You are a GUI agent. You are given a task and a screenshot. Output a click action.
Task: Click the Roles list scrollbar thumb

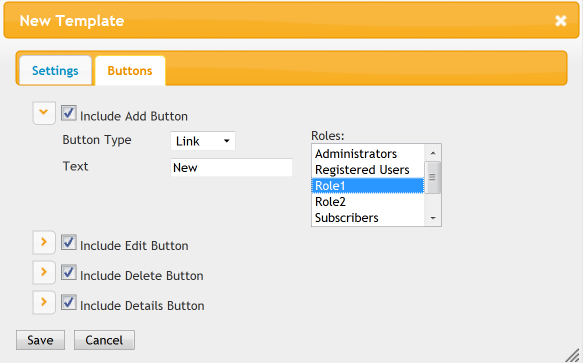click(x=432, y=177)
